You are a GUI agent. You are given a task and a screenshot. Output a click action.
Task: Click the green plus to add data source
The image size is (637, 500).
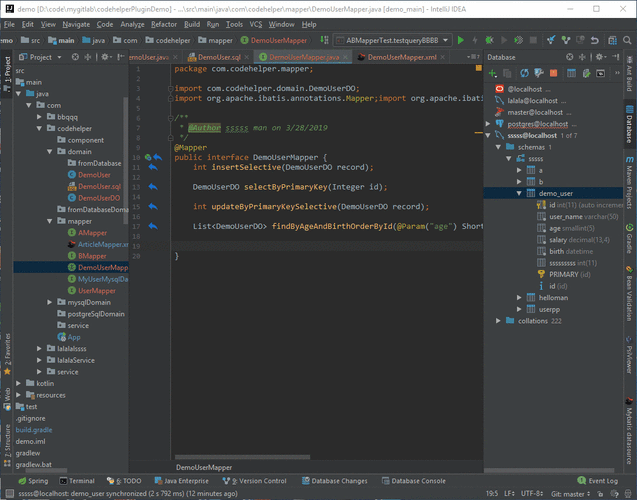[493, 73]
